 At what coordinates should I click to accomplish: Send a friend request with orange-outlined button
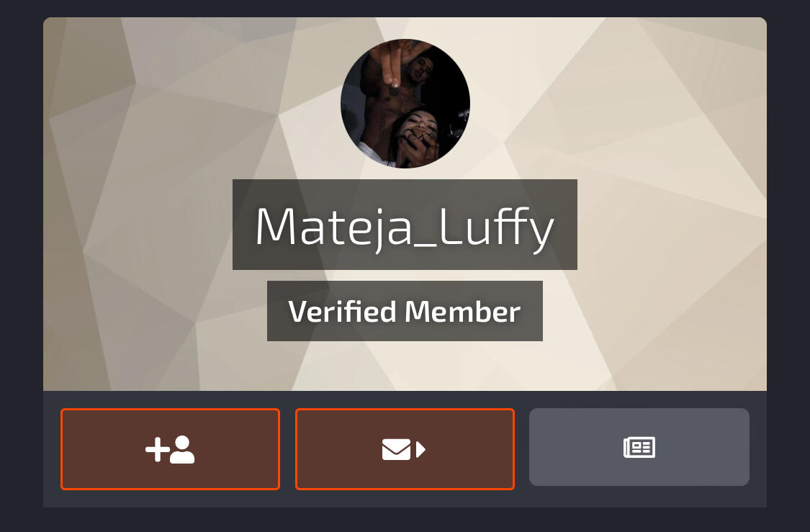pyautogui.click(x=170, y=448)
